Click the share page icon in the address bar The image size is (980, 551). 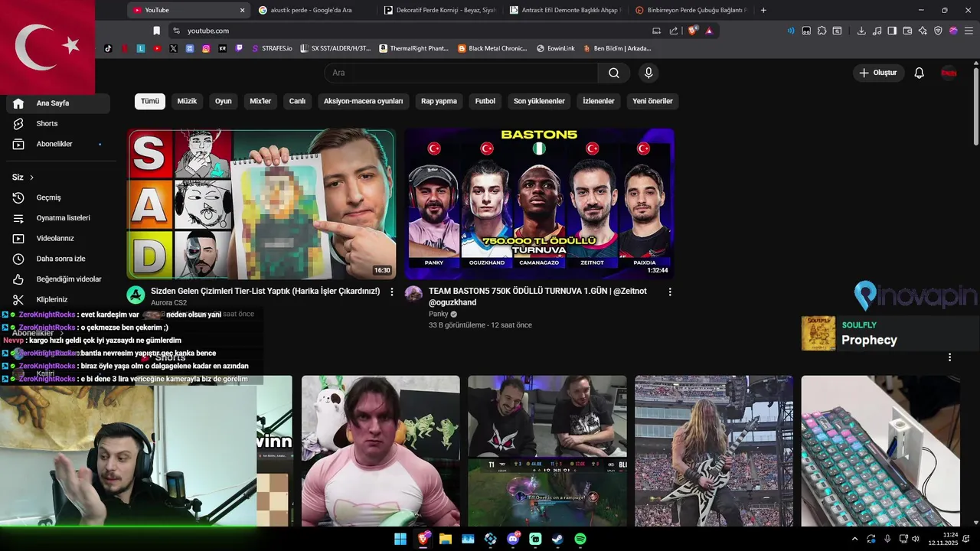[x=674, y=31]
